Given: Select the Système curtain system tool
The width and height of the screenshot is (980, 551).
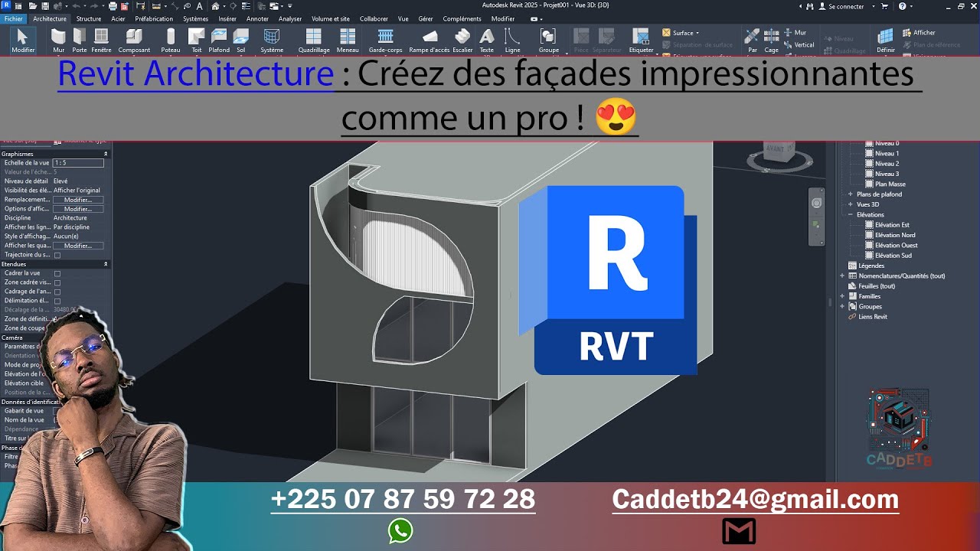Looking at the screenshot, I should [272, 40].
